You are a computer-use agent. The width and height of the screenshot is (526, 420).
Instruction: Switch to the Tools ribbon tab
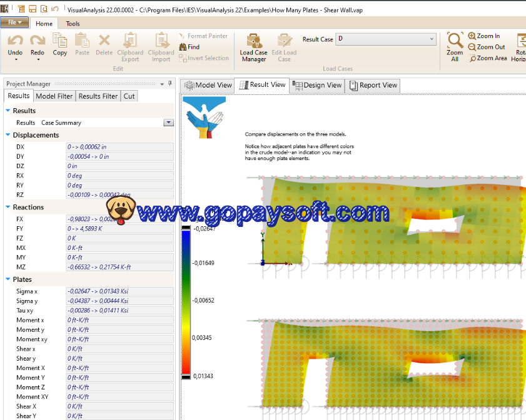pos(73,24)
